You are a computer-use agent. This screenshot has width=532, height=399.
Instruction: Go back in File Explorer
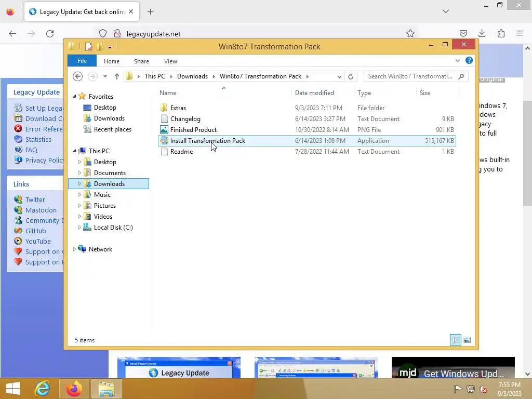[x=78, y=76]
